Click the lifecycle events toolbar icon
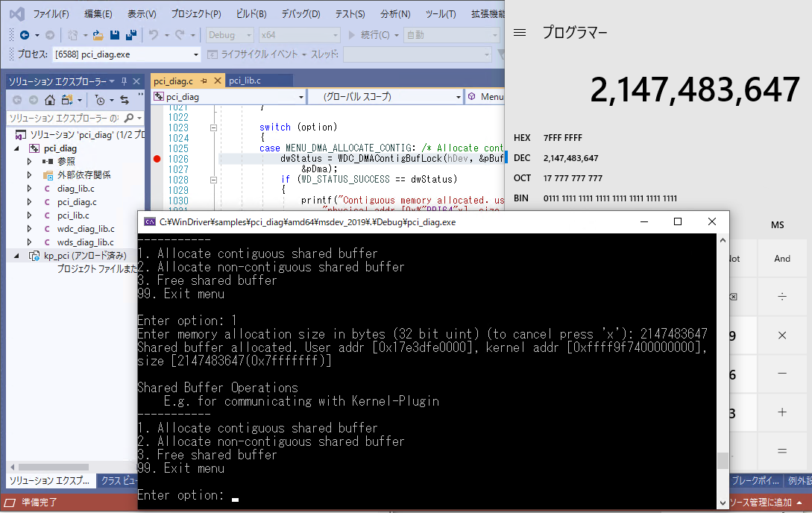This screenshot has width=812, height=513. coord(213,54)
